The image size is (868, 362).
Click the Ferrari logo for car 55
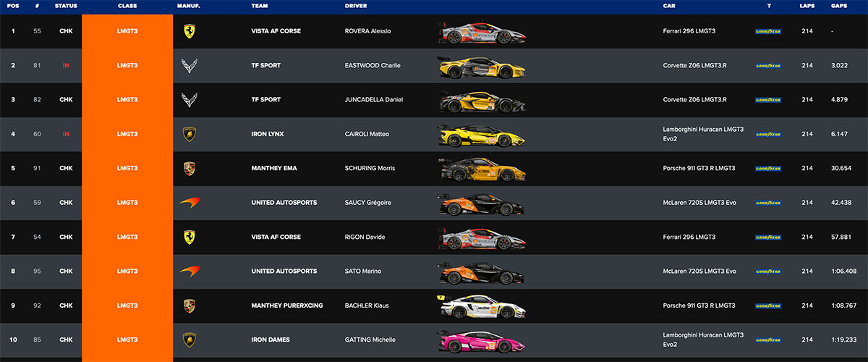point(190,31)
